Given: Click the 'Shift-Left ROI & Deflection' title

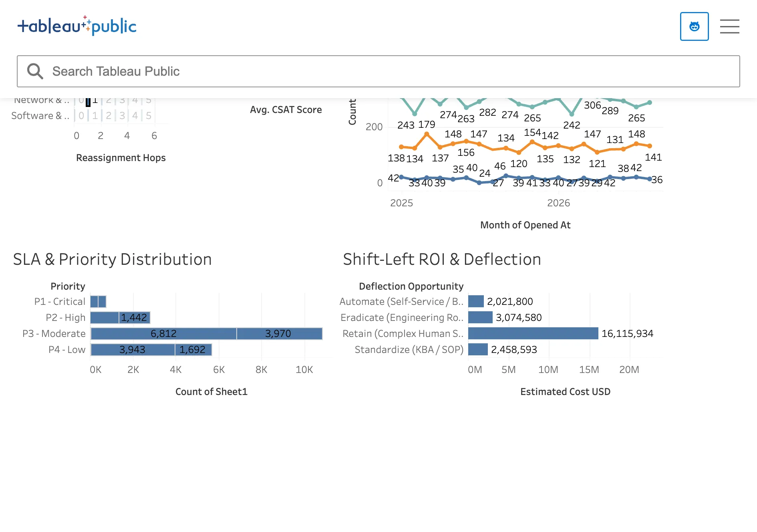Looking at the screenshot, I should point(442,260).
